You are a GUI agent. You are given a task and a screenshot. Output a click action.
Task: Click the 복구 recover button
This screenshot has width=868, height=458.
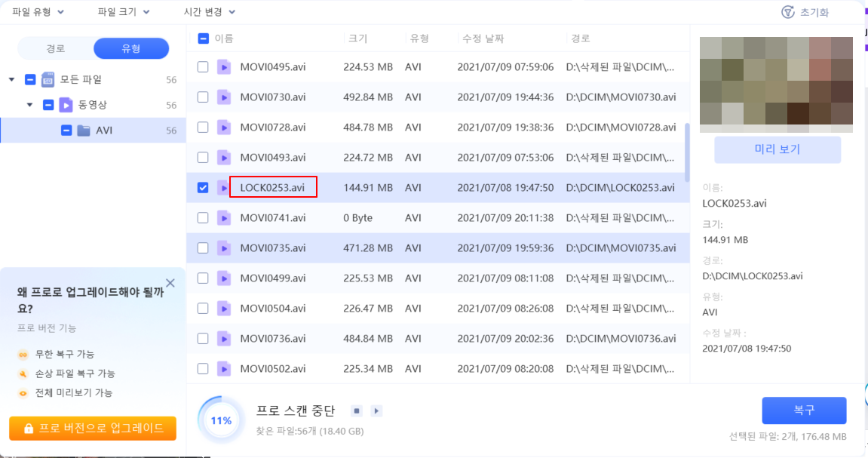click(x=805, y=410)
